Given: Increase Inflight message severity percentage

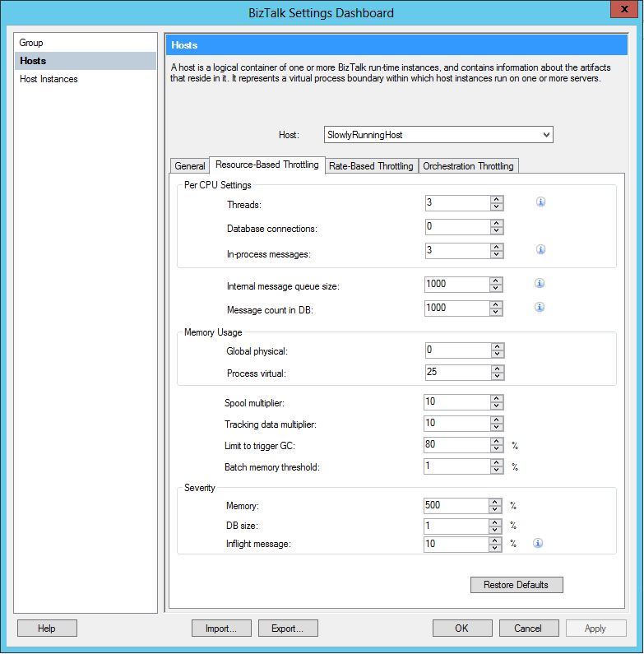Looking at the screenshot, I should tap(494, 540).
